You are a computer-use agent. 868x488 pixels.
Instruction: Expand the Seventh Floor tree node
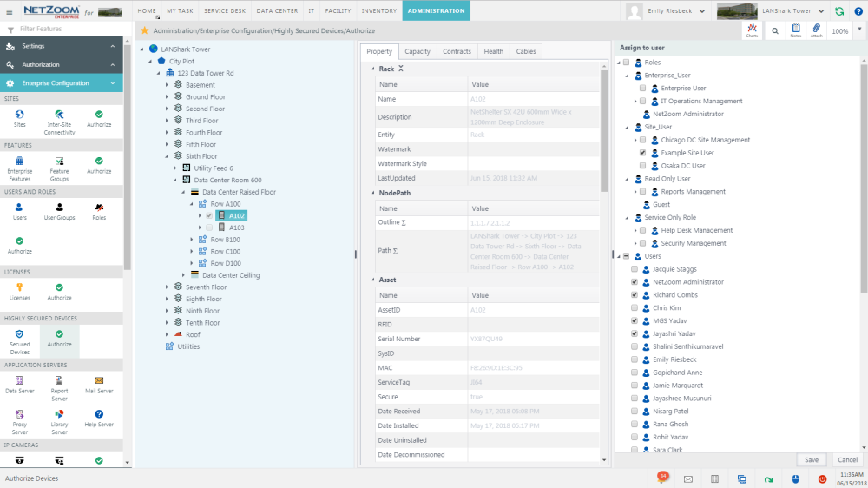(x=168, y=287)
